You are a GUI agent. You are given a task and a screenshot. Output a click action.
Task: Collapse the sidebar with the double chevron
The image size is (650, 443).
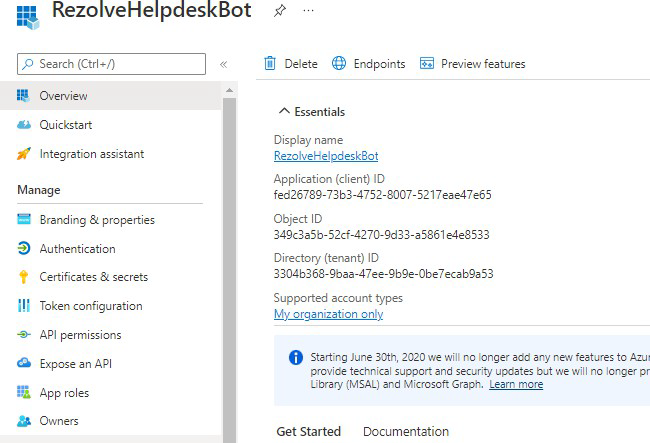pyautogui.click(x=223, y=64)
